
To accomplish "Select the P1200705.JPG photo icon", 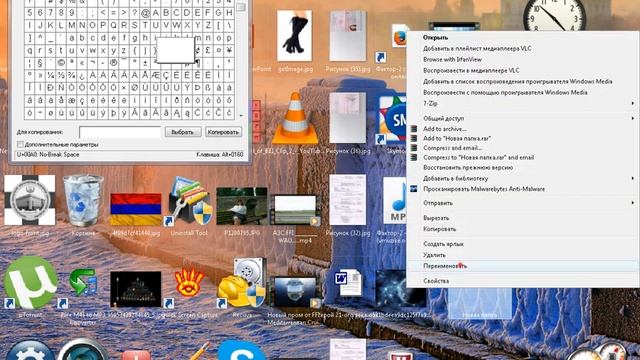I will [x=242, y=206].
